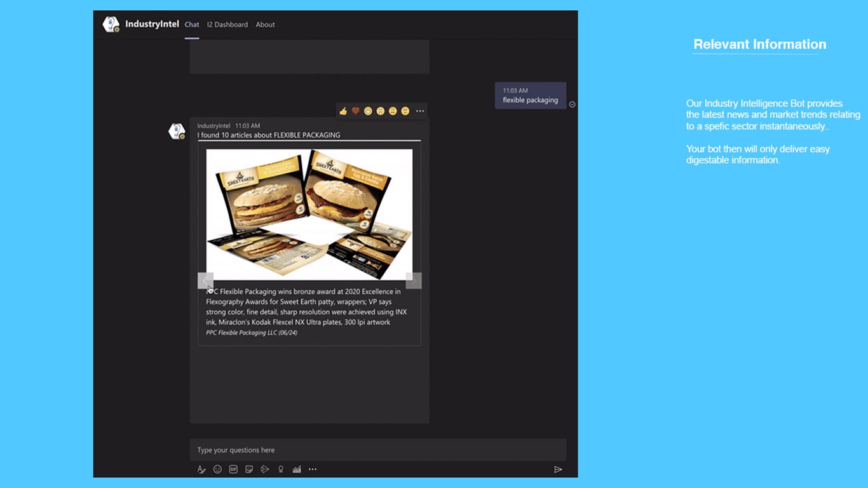
Task: React with heart emoji
Action: [356, 111]
